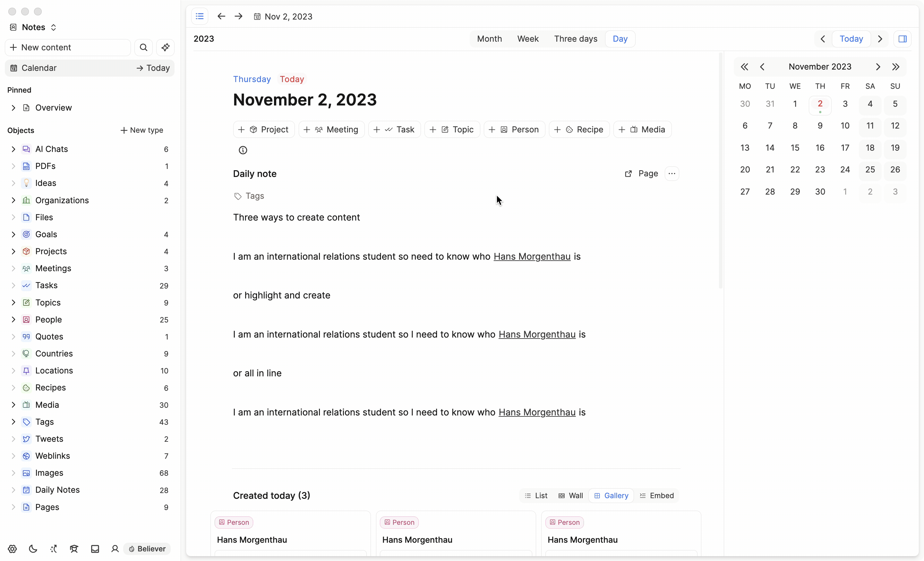
Task: Select the Wall layout tab
Action: click(x=570, y=495)
